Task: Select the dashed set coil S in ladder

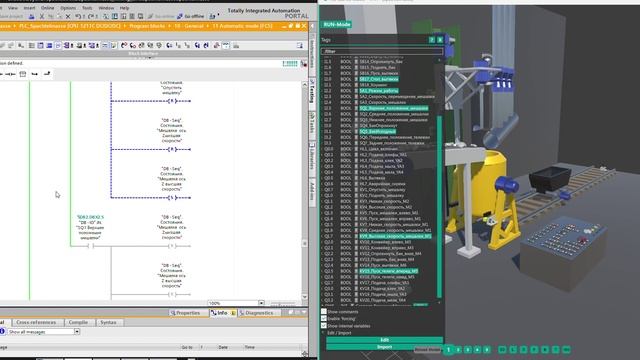Action: [173, 198]
